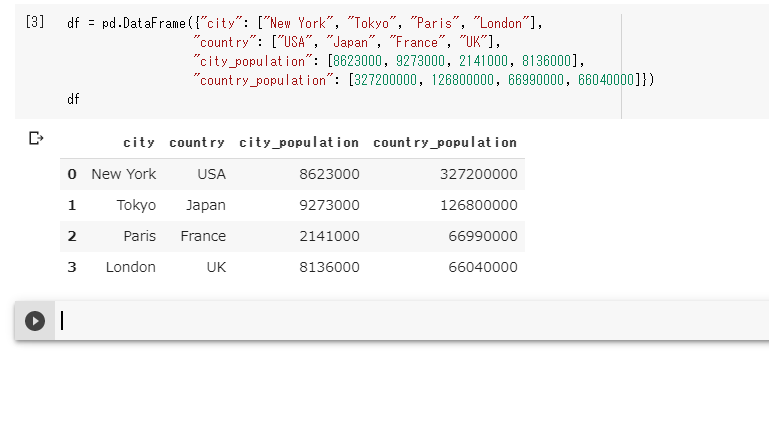Place cursor on pd.DataFrame code line
The width and height of the screenshot is (769, 437).
[305, 23]
